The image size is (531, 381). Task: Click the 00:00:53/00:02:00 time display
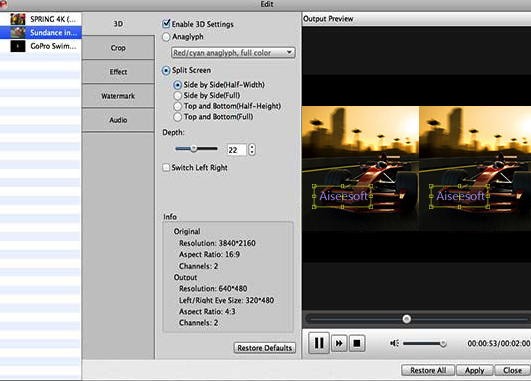[x=498, y=343]
